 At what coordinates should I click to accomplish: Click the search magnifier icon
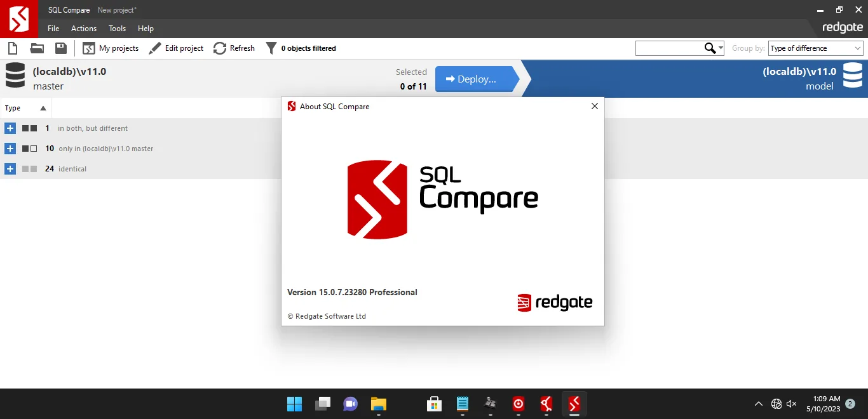click(x=710, y=48)
